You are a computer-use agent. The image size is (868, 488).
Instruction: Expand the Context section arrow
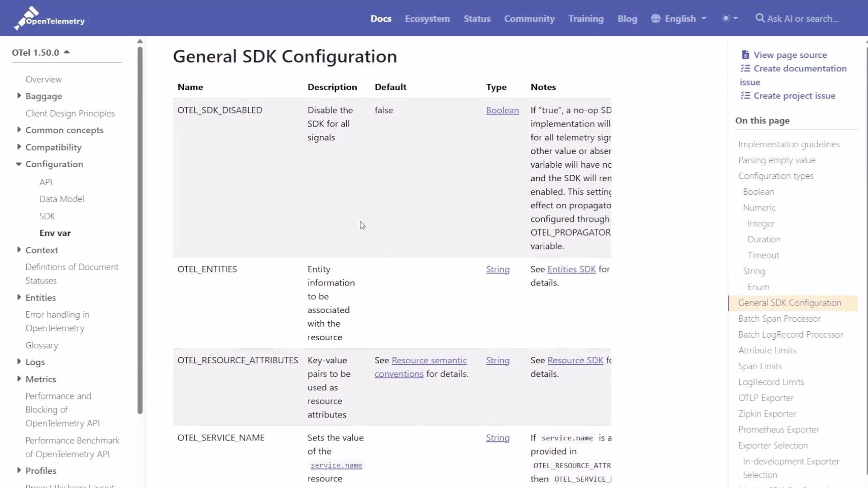click(19, 249)
